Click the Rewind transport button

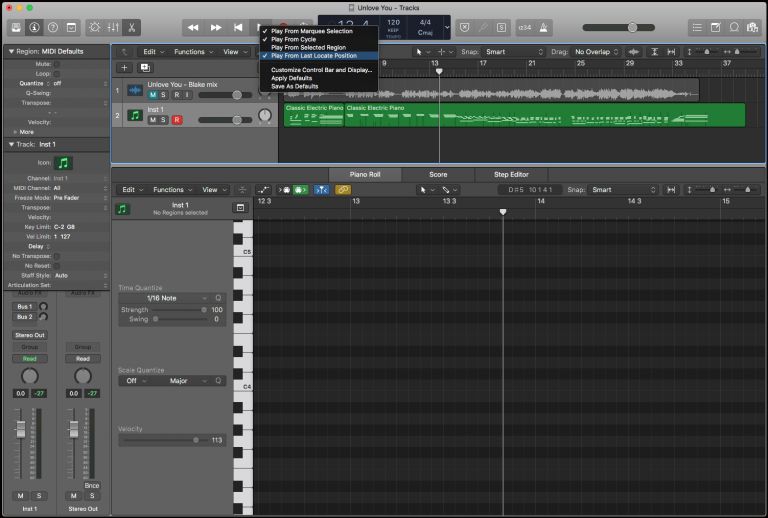click(x=193, y=27)
